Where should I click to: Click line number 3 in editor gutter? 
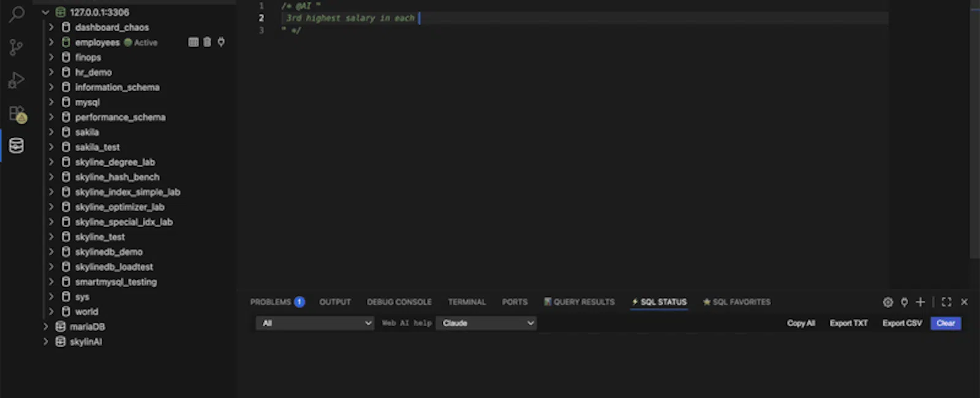click(262, 31)
